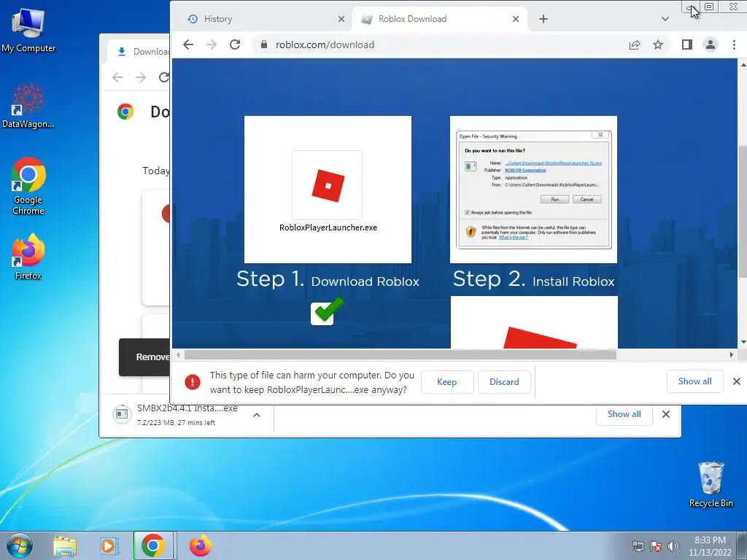Open the Recycle Bin
Viewport: 747px width, 560px height.
click(x=711, y=485)
